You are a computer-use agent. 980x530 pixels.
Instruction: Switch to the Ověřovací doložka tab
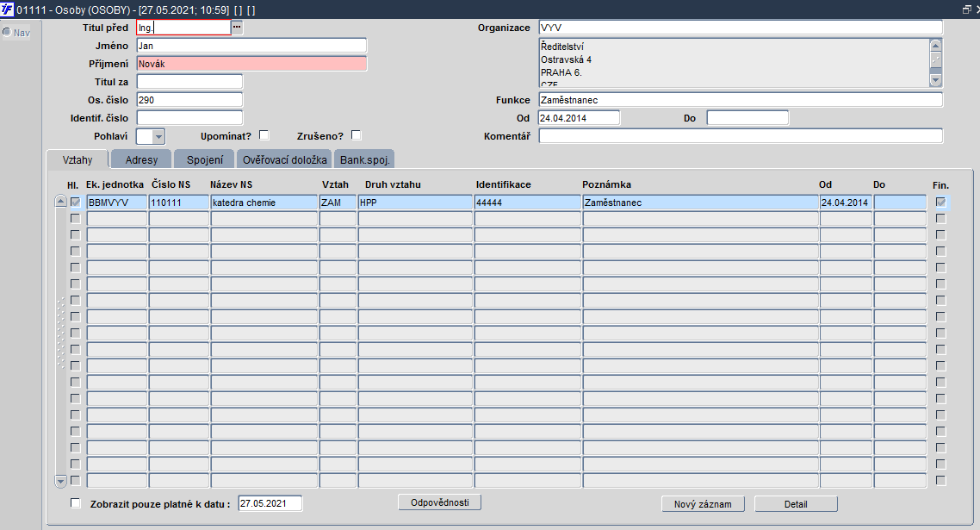pos(284,159)
